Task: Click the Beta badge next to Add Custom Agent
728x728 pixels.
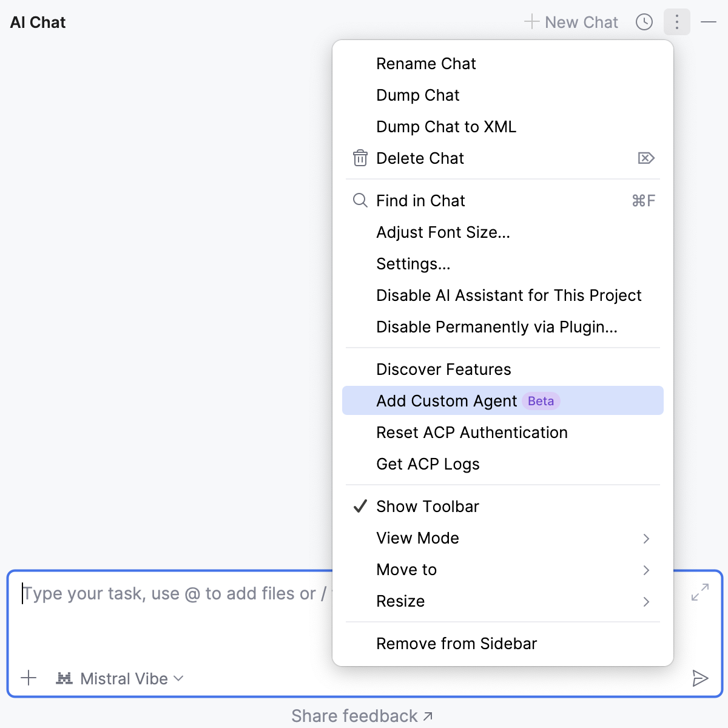Action: tap(540, 400)
